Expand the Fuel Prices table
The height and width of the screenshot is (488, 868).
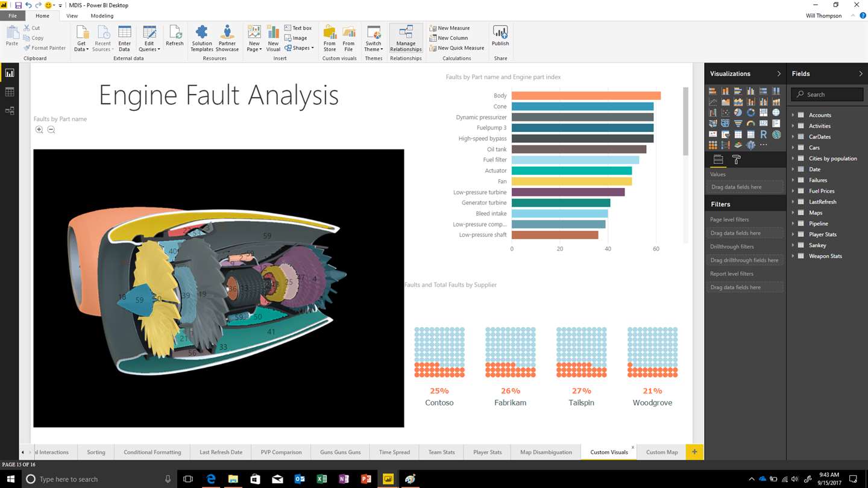tap(793, 191)
